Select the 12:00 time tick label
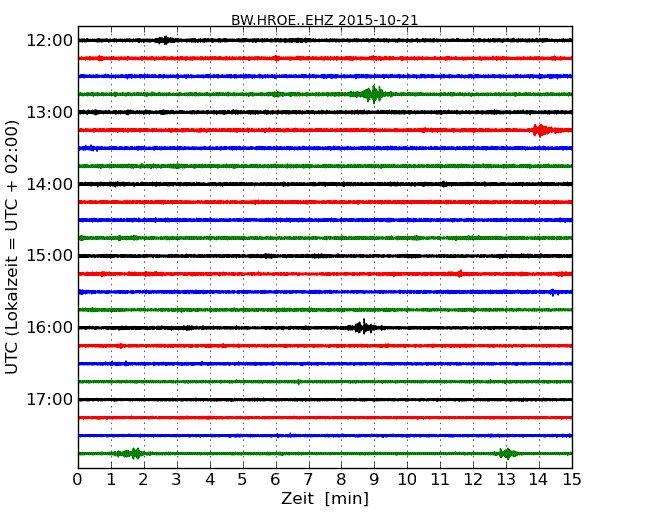This screenshot has width=650, height=520. pos(49,41)
